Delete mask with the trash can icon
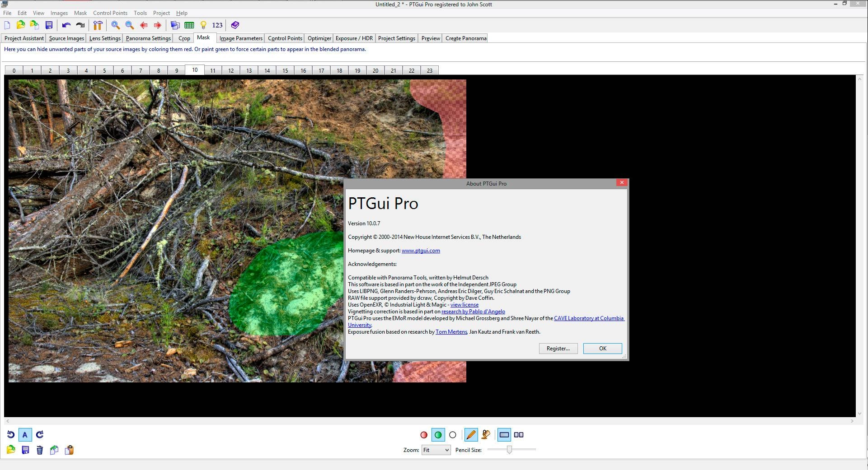Screen dimensions: 868x470 pyautogui.click(x=40, y=450)
